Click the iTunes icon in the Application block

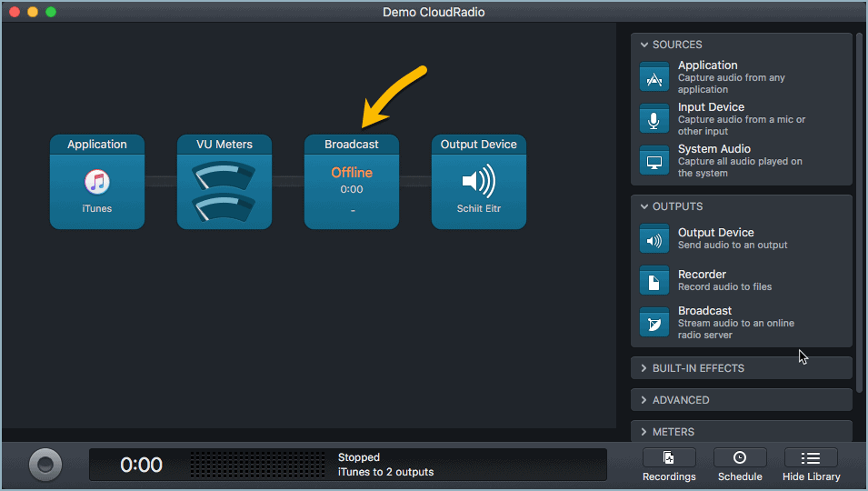97,182
